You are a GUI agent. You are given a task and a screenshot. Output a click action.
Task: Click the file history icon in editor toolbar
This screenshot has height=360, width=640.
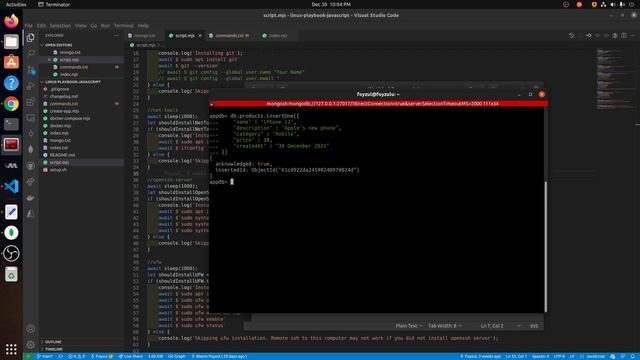pyautogui.click(x=571, y=36)
